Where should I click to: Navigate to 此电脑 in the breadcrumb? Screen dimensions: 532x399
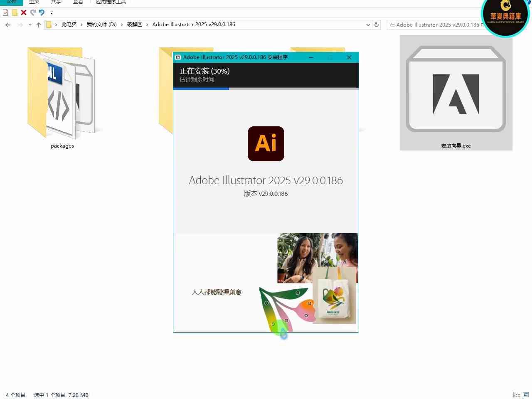point(69,25)
